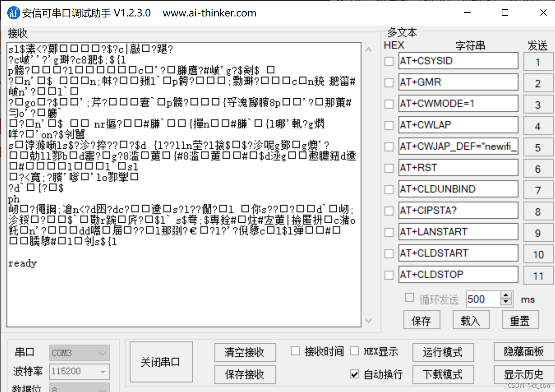The height and width of the screenshot is (392, 555).
Task: Tick the HEX checkbox beside AT+GMR
Action: (389, 83)
